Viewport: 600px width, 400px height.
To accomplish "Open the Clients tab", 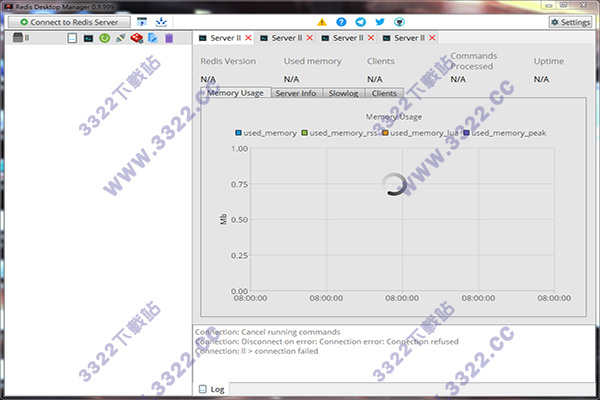I will 384,93.
